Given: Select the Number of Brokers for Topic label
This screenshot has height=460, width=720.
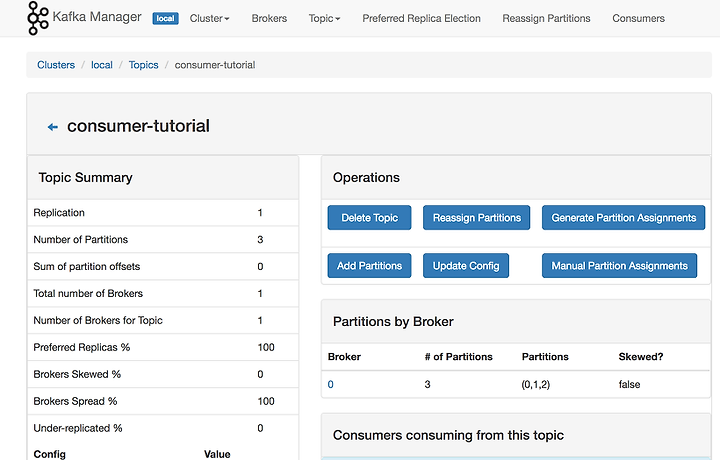Looking at the screenshot, I should point(98,320).
